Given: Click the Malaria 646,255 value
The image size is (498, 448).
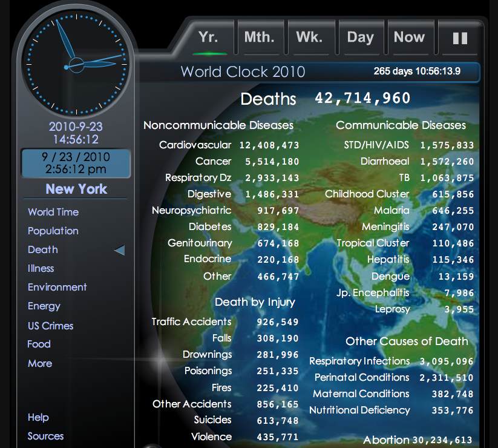Looking at the screenshot, I should click(453, 211).
